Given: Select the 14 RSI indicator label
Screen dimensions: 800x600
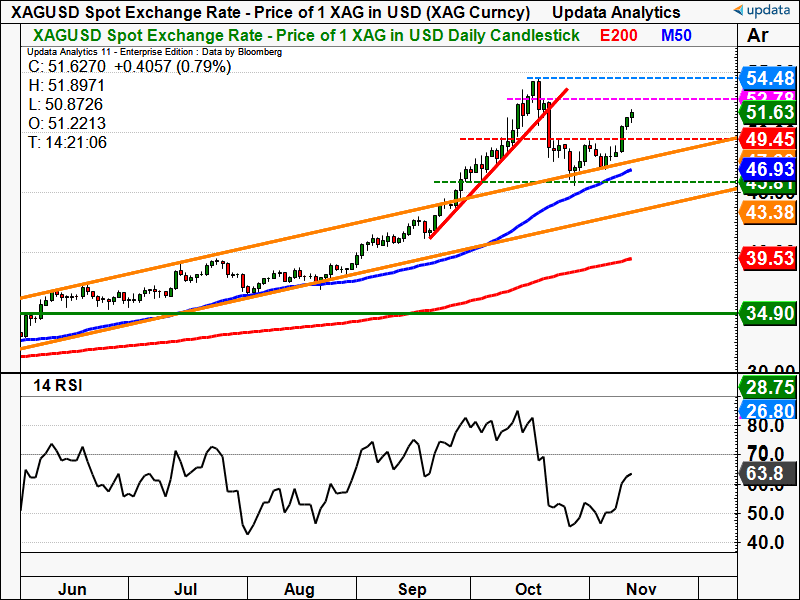Looking at the screenshot, I should click(56, 385).
